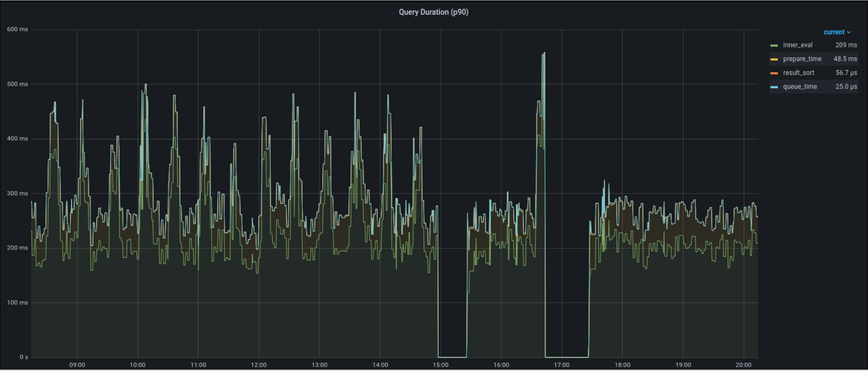Click the yellow prepare_time color swatch
The image size is (868, 371).
[774, 59]
